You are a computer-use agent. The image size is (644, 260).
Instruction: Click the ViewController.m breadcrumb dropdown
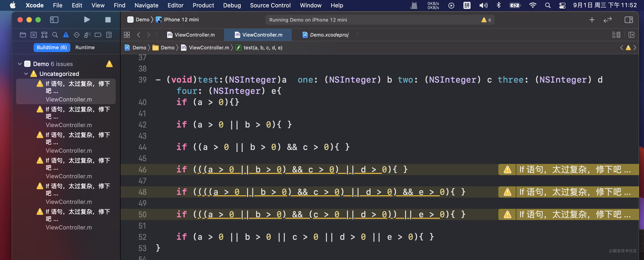209,48
